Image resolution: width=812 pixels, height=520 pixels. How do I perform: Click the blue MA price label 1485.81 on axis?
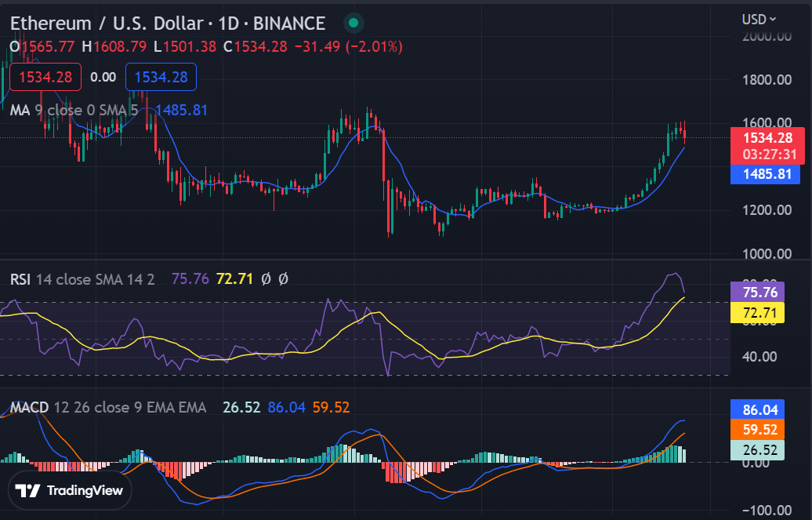766,174
